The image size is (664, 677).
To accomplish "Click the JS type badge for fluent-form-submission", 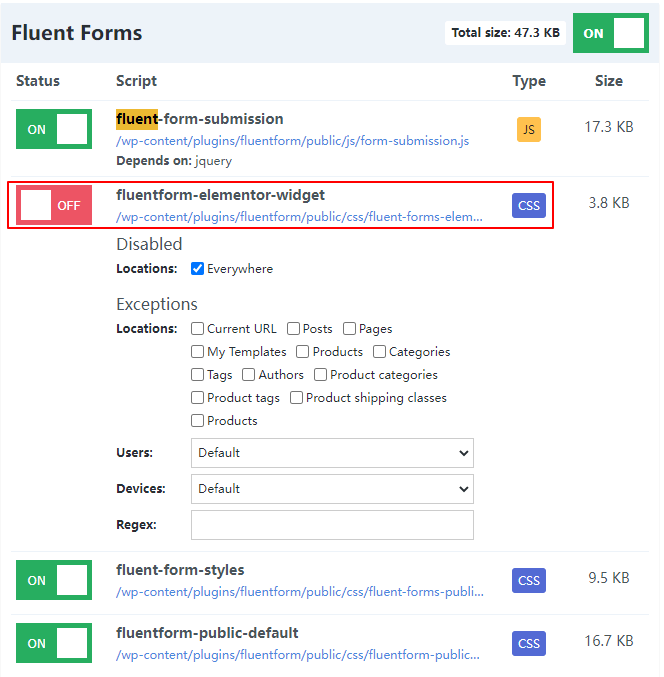I will (528, 129).
